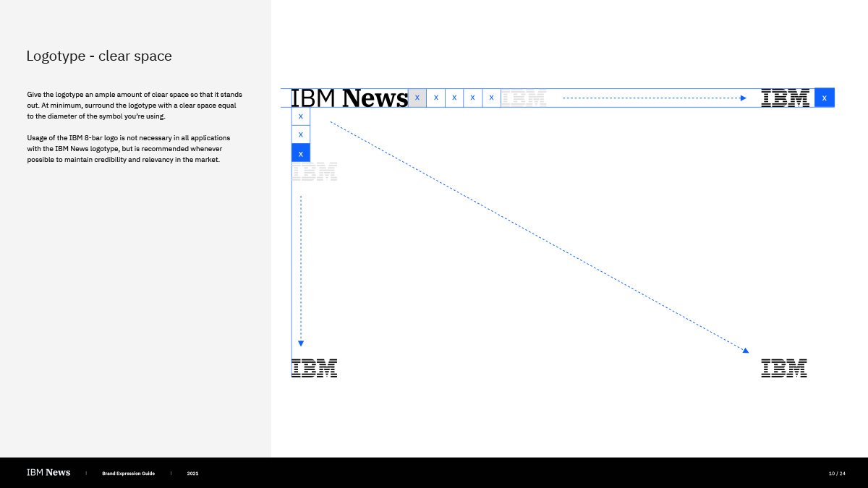Click the IBM News logo in the black footer
Image resolution: width=868 pixels, height=488 pixels.
click(48, 473)
